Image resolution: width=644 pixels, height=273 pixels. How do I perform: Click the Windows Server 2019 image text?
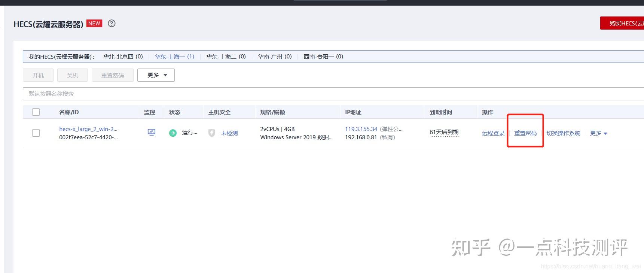point(296,137)
